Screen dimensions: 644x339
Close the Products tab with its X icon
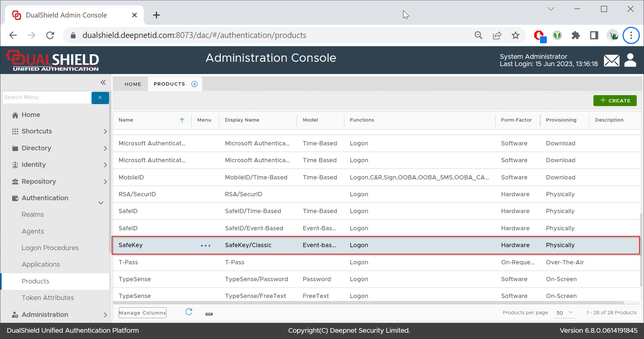coord(194,84)
